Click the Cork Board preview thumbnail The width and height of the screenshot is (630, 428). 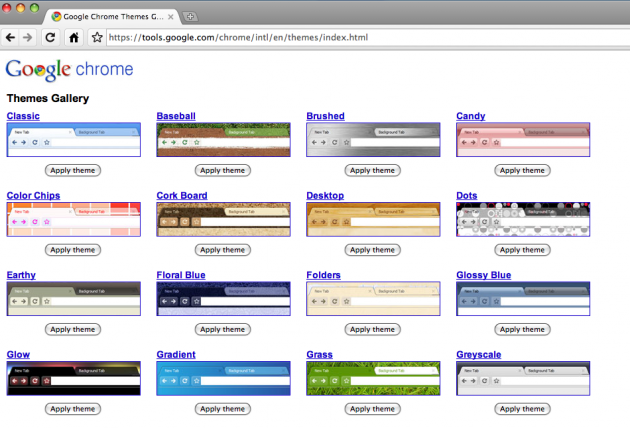click(223, 219)
